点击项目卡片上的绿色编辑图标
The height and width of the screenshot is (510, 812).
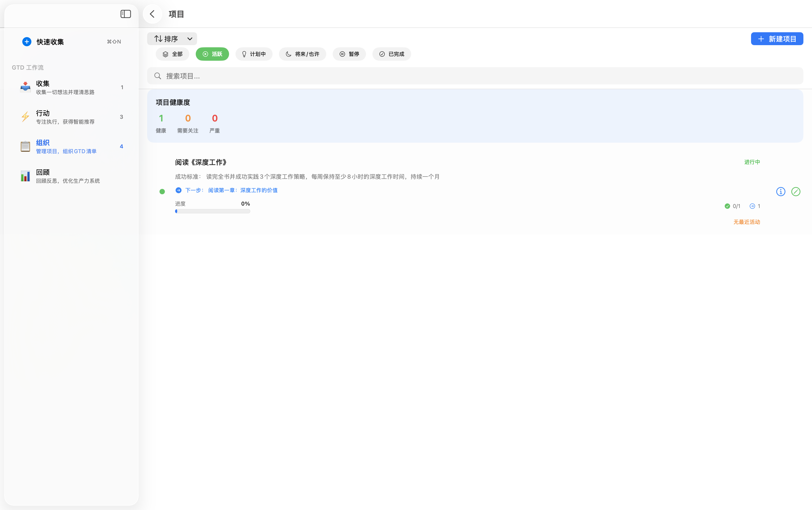point(796,191)
